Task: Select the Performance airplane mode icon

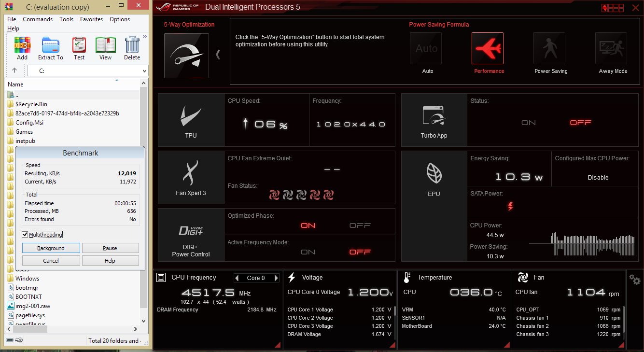Action: coord(487,49)
